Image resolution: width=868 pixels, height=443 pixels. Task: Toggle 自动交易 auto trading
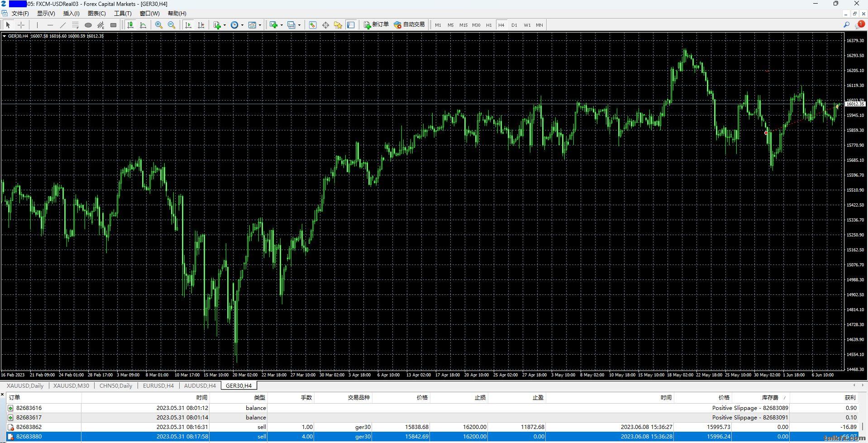coord(409,25)
